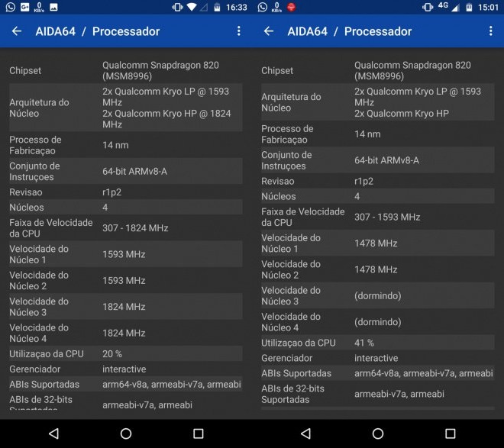
Task: Tap Android home button on right screen
Action: (378, 433)
